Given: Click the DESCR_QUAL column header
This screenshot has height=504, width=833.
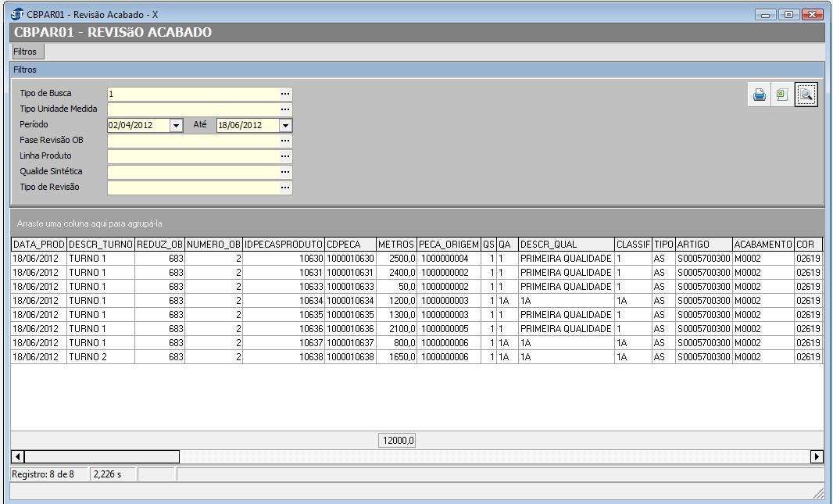Looking at the screenshot, I should click(566, 245).
